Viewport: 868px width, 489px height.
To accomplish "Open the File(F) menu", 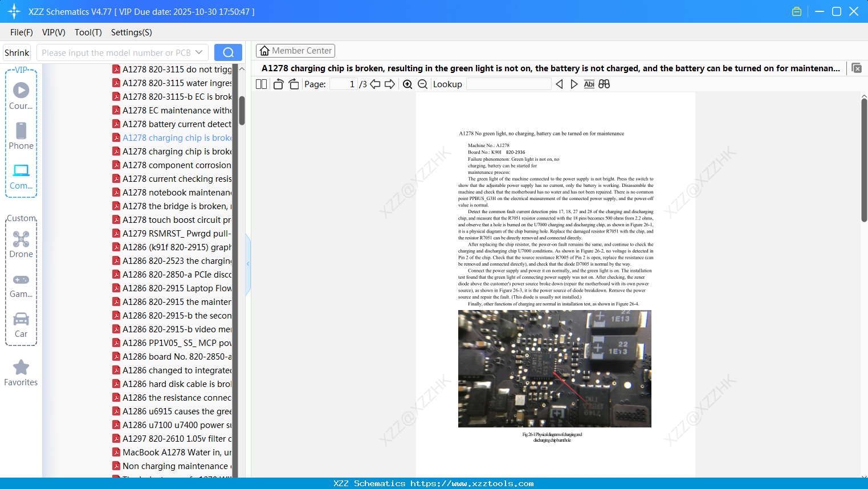I will point(22,32).
